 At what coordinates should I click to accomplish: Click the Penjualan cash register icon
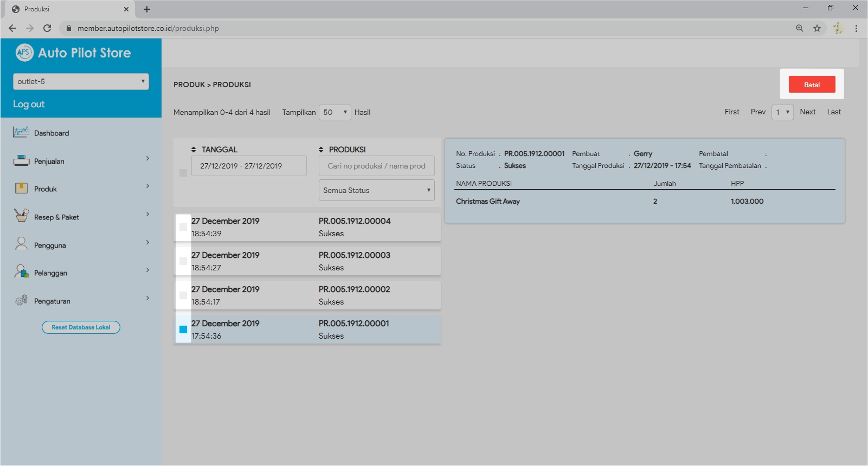(x=21, y=160)
